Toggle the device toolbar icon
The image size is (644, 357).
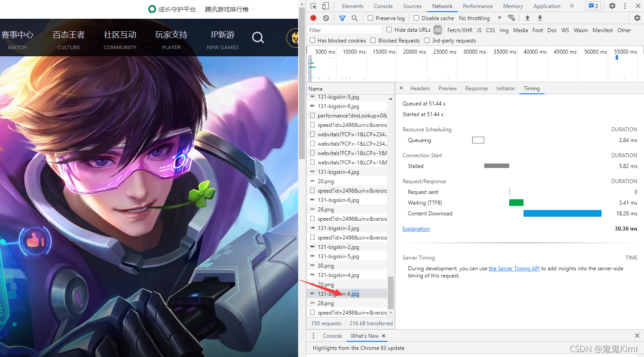[x=325, y=6]
